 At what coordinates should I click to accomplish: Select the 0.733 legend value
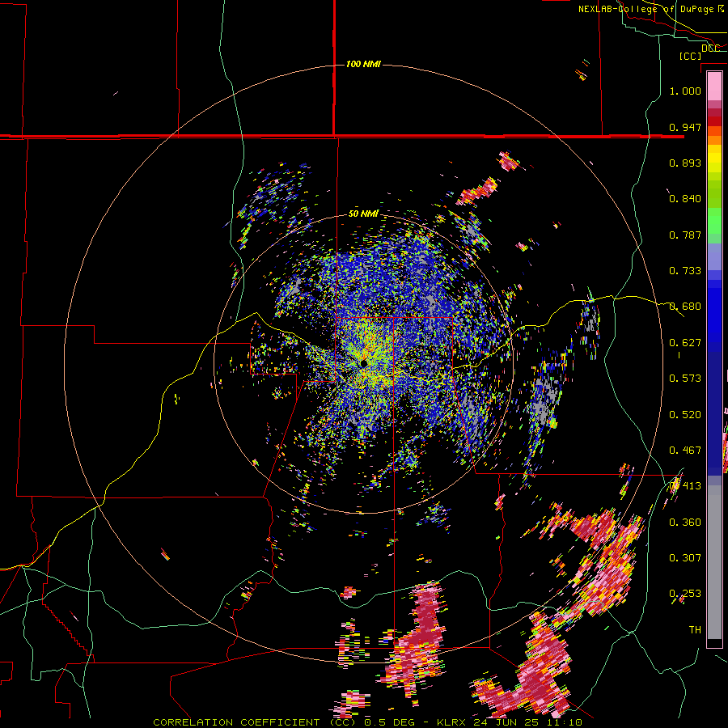click(x=685, y=271)
